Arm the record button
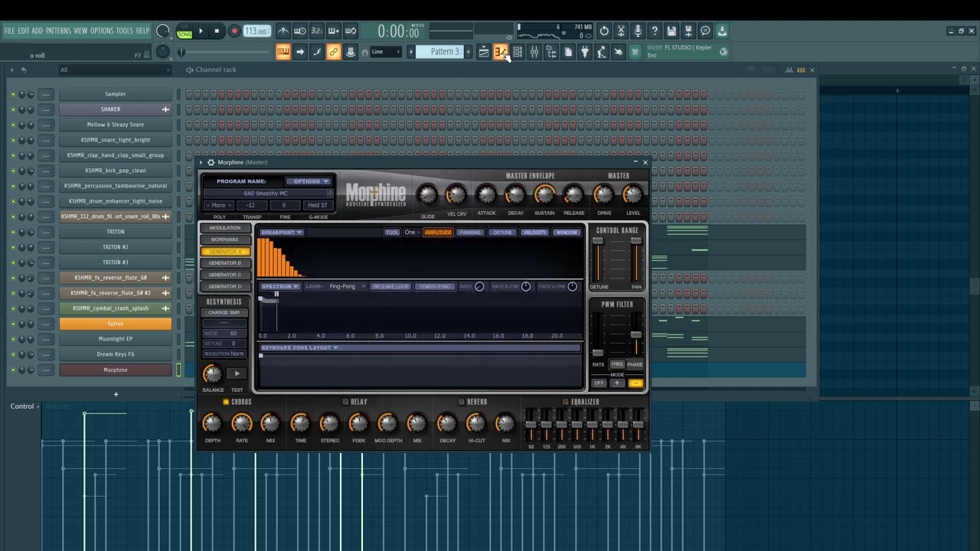 pyautogui.click(x=234, y=31)
